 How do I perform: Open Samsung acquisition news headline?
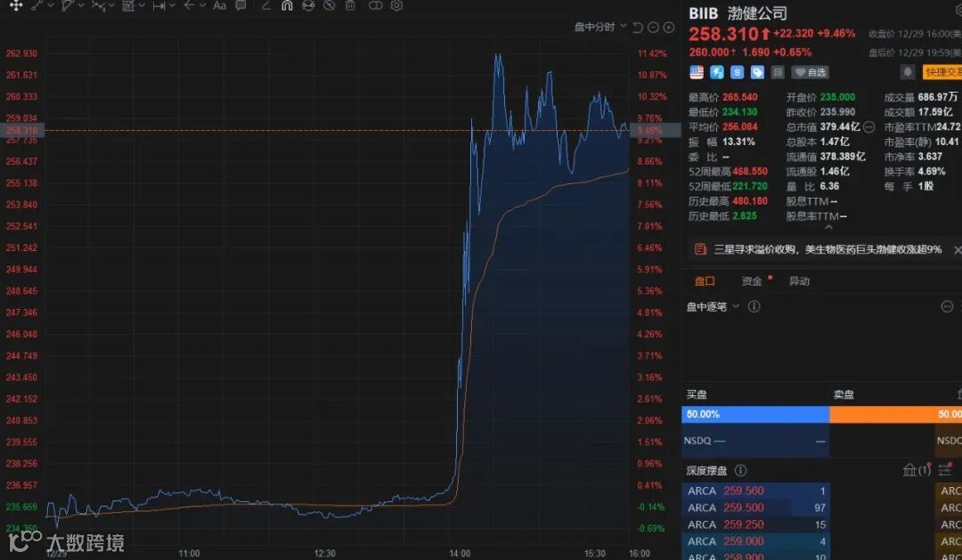(827, 249)
